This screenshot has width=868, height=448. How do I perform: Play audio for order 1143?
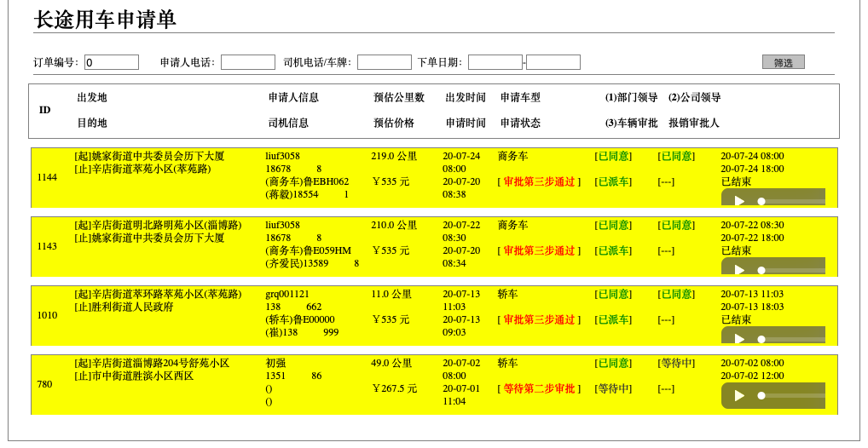[x=739, y=270]
